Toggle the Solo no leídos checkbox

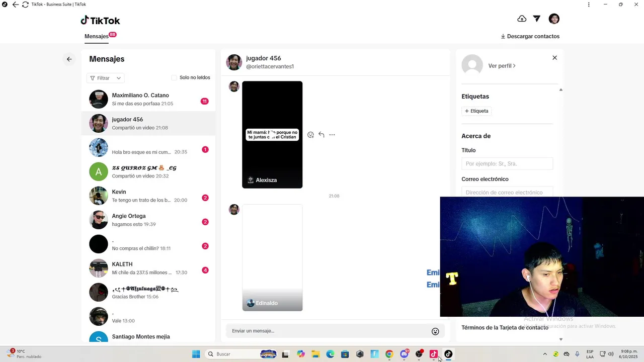pos(174,77)
